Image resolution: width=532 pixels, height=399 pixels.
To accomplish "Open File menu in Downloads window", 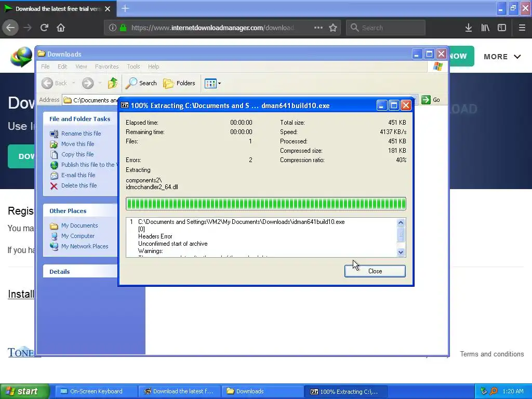I will tap(45, 66).
